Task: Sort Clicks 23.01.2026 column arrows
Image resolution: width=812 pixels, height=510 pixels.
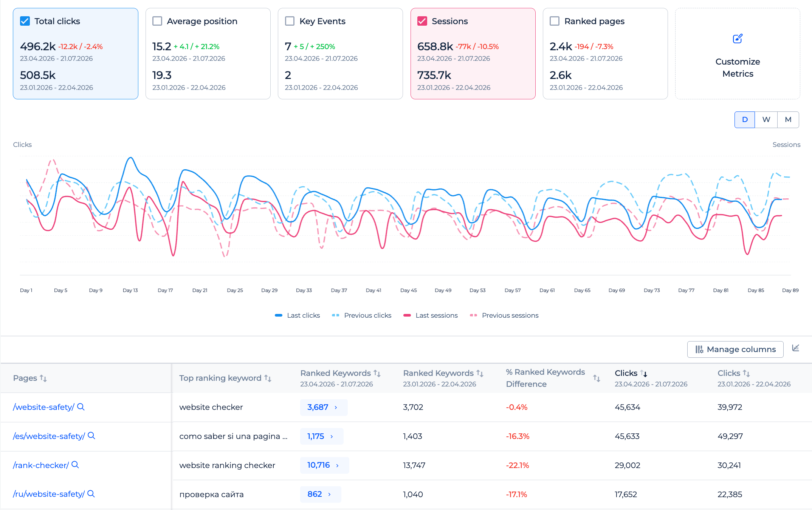Action: 747,373
